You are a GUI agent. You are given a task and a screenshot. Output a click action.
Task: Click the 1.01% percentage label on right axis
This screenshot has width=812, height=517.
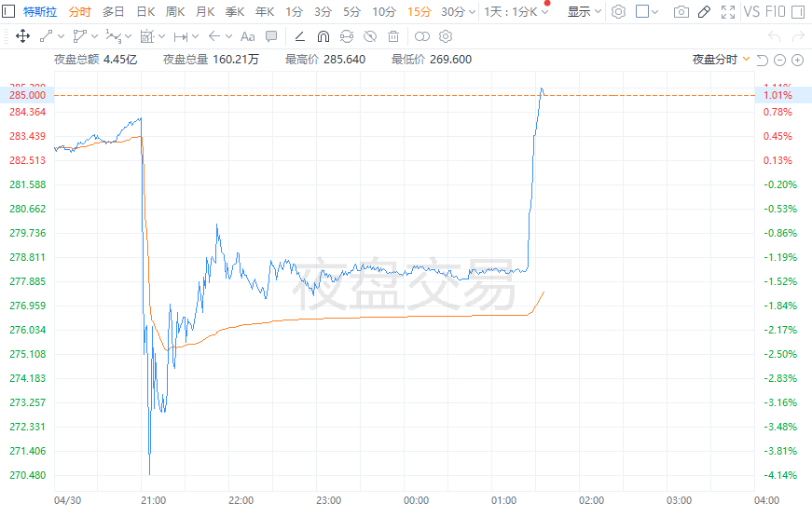pos(778,95)
